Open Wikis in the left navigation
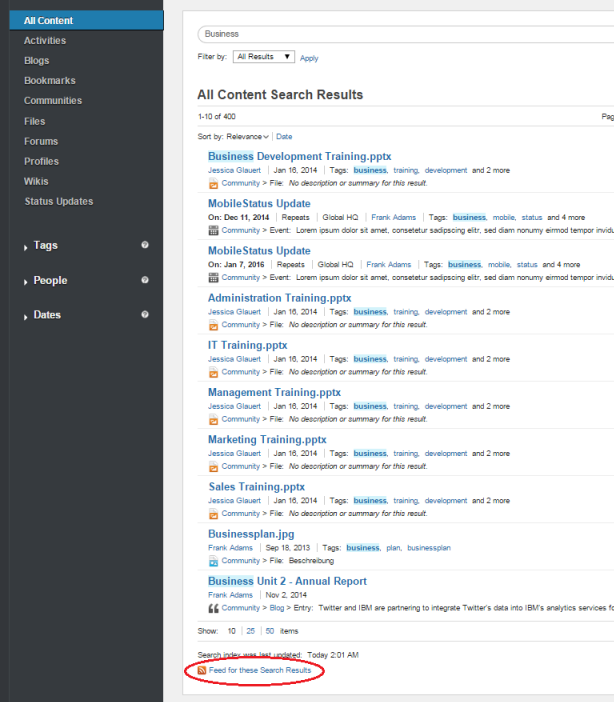Image resolution: width=614 pixels, height=702 pixels. coord(36,181)
